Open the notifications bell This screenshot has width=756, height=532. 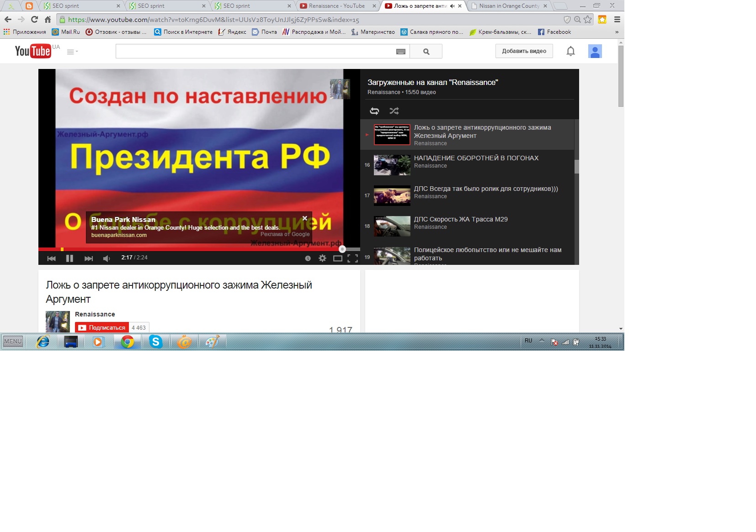(570, 51)
